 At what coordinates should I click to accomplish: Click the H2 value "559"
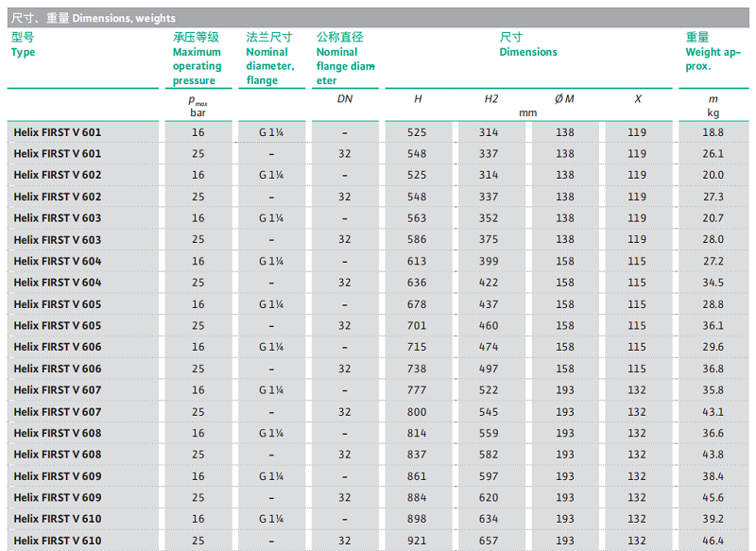[x=489, y=434]
